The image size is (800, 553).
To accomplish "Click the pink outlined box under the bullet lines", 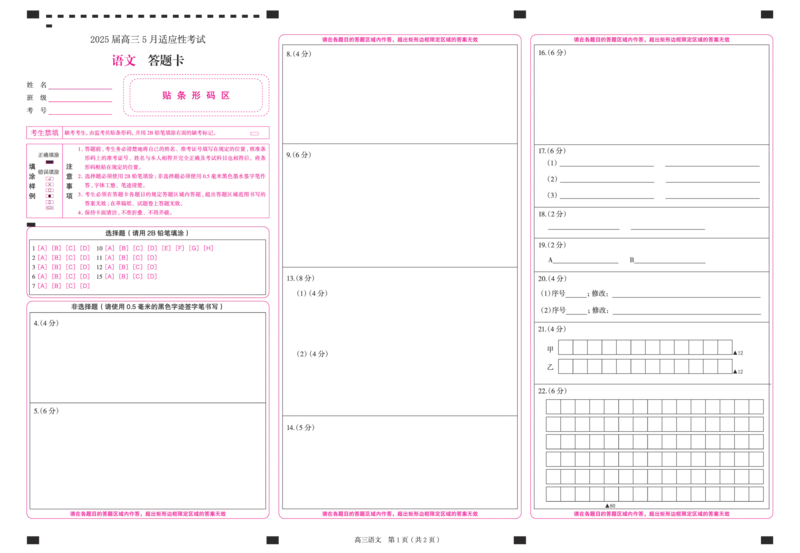I will (x=172, y=208).
